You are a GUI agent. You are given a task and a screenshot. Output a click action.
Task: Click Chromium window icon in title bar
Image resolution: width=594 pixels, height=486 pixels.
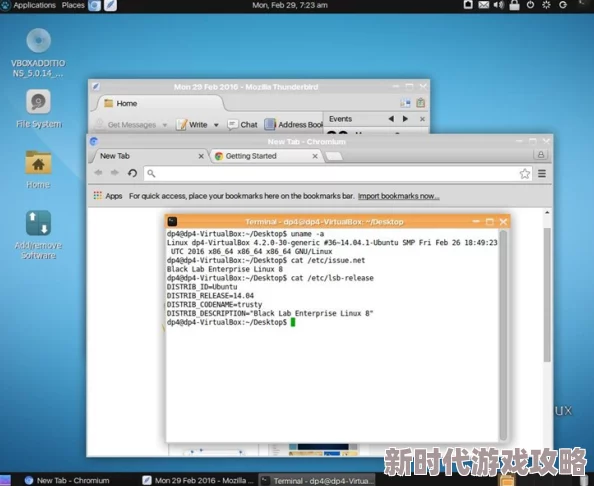click(x=94, y=141)
